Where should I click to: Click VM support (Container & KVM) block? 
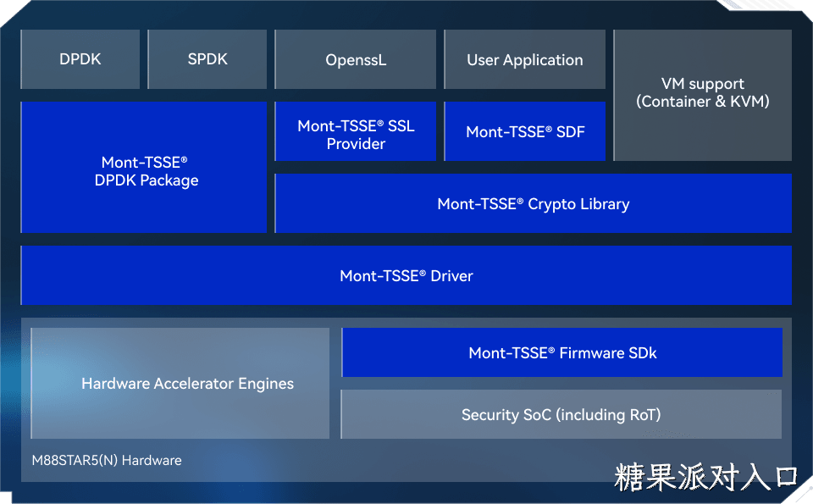coord(703,95)
